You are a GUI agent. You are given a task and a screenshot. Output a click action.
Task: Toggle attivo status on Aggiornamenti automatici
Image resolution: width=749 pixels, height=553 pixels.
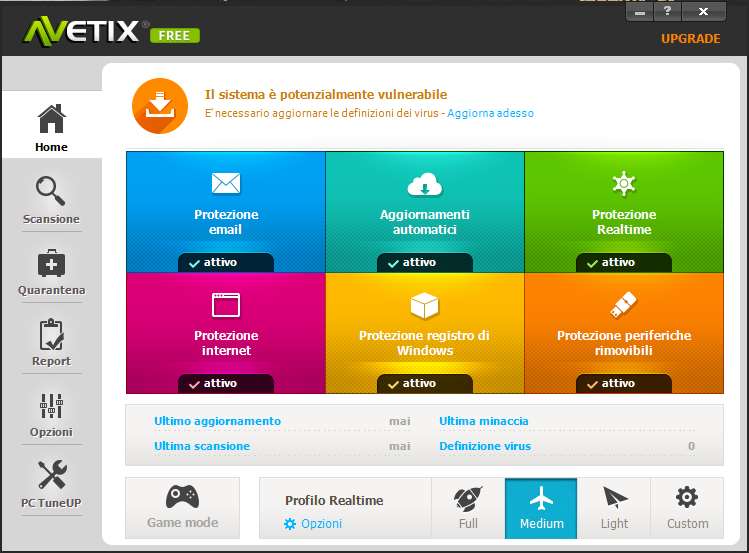pyautogui.click(x=425, y=262)
